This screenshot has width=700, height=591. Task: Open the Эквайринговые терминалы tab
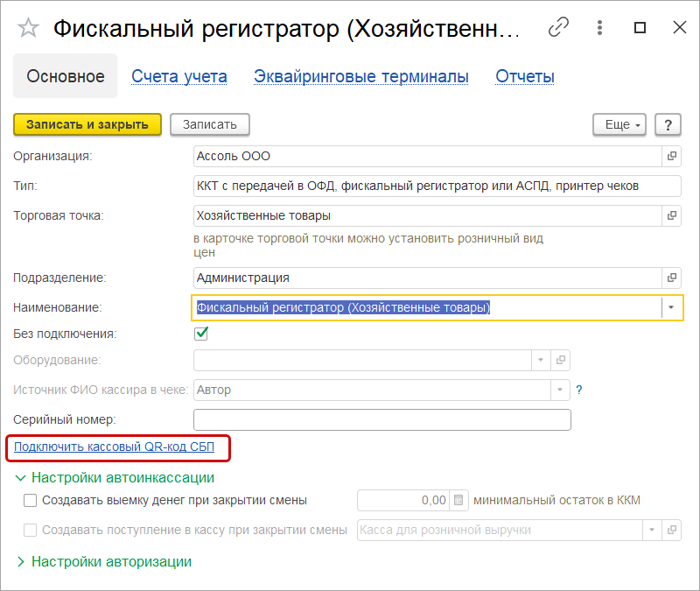[361, 76]
